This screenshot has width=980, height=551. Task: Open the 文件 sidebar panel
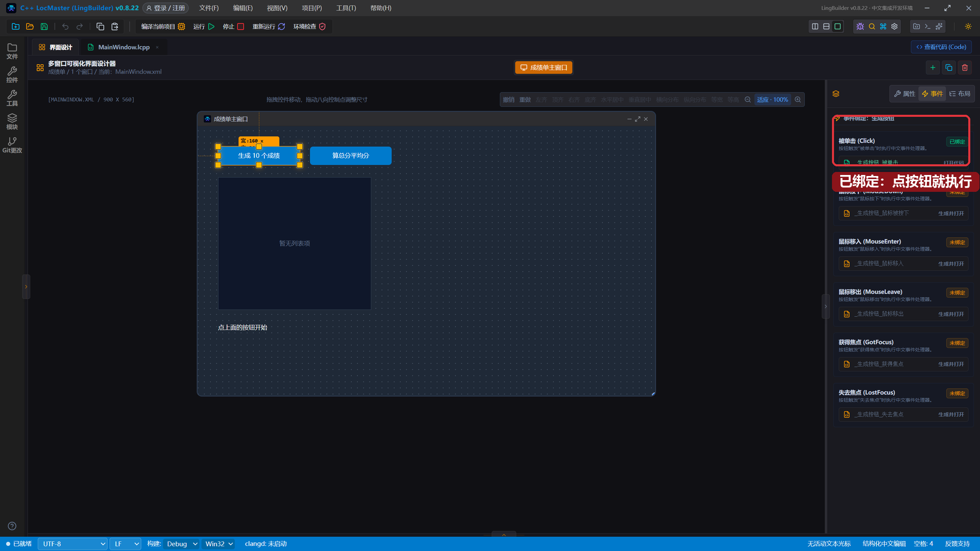pos(12,51)
